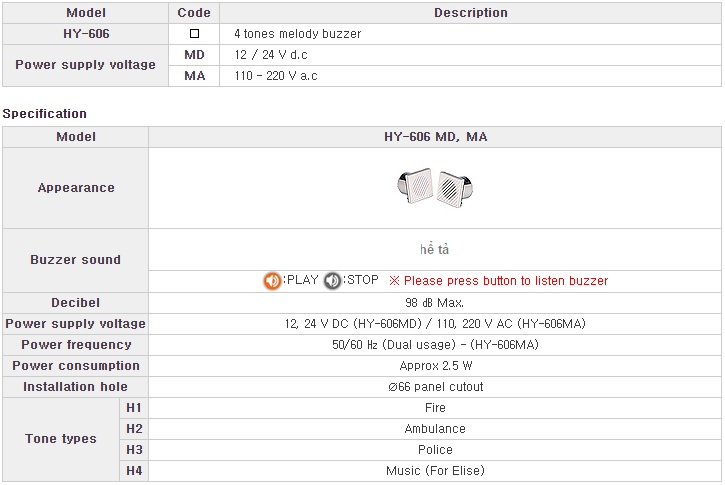Click the gray STOP speaker icon

(332, 281)
